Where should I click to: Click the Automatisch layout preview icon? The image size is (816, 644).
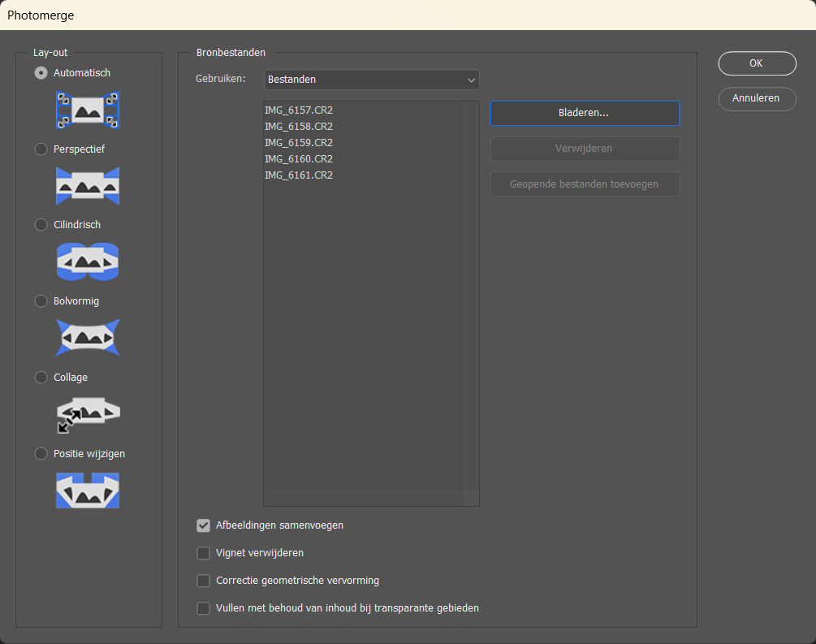coord(88,109)
